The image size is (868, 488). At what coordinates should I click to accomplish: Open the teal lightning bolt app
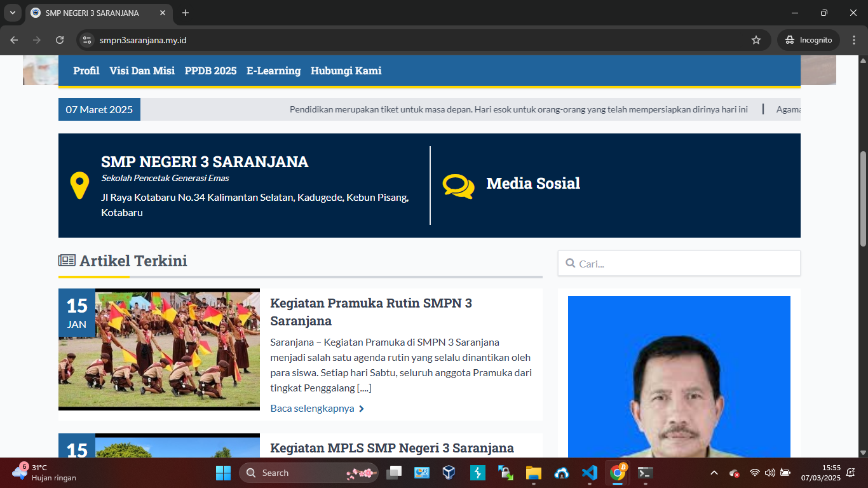(477, 473)
